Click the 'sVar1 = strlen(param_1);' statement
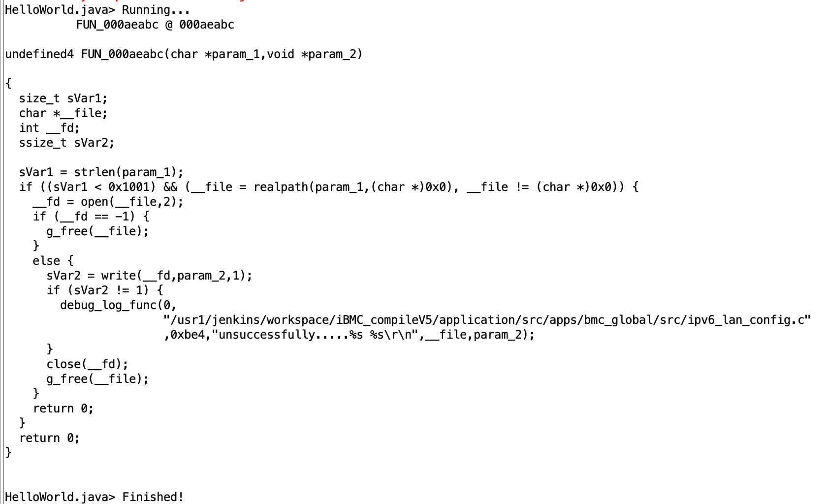 pos(101,172)
